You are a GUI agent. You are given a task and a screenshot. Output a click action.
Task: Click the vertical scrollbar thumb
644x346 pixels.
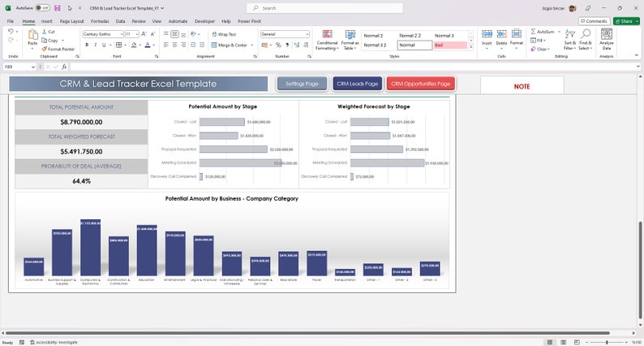click(x=640, y=270)
